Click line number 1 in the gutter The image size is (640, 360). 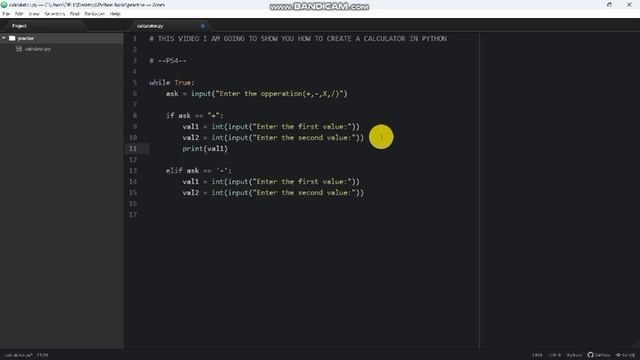pyautogui.click(x=135, y=39)
